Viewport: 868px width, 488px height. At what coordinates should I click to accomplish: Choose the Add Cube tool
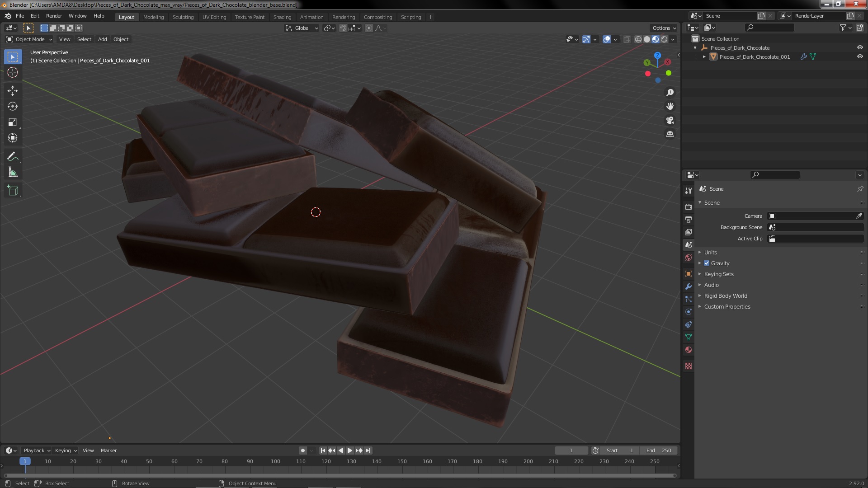pyautogui.click(x=13, y=191)
